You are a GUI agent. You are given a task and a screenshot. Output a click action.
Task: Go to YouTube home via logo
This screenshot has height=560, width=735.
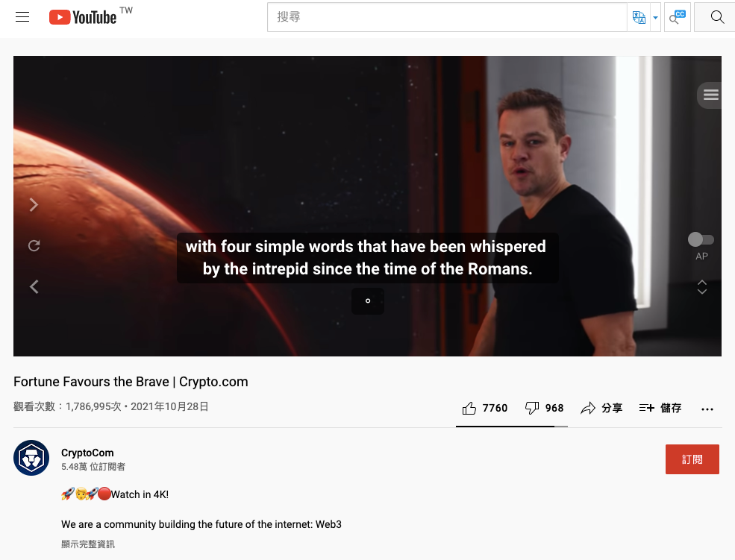[x=83, y=17]
